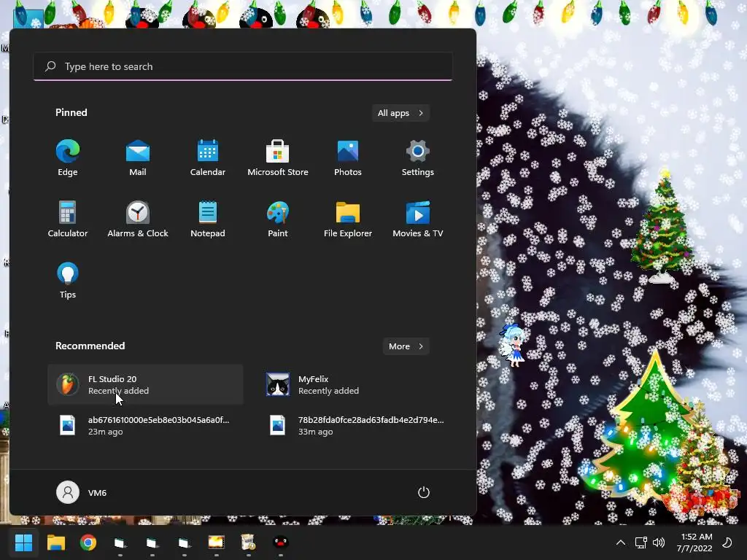Click the picture-frame icon on taskbar
The image size is (747, 560).
click(x=216, y=542)
